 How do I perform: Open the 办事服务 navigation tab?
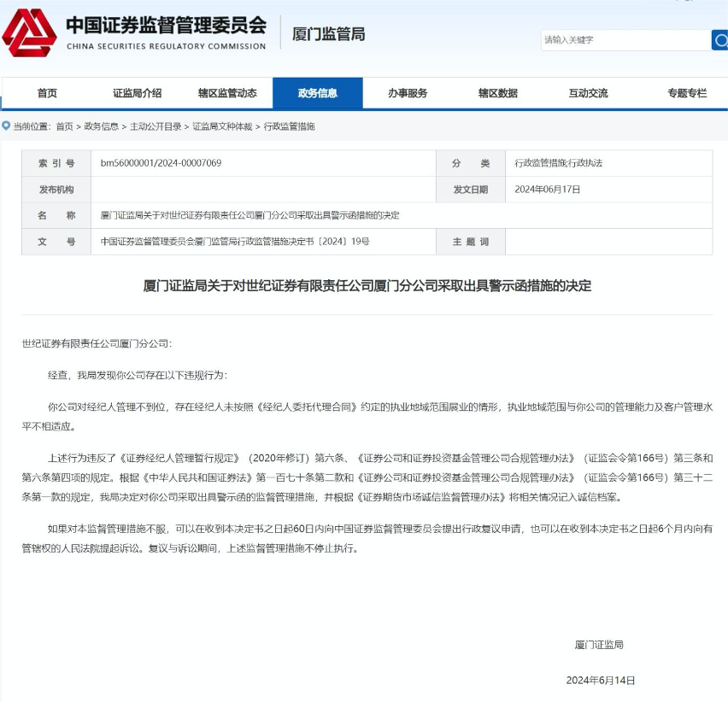(408, 93)
